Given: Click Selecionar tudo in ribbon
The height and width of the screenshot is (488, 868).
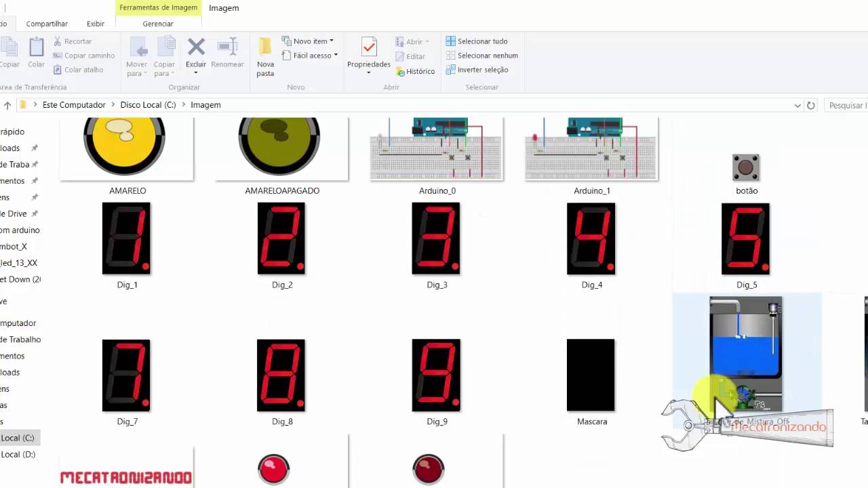Looking at the screenshot, I should click(x=477, y=41).
